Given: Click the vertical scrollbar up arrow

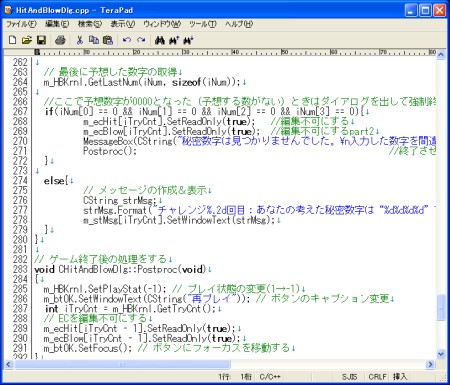Looking at the screenshot, I should [x=441, y=55].
